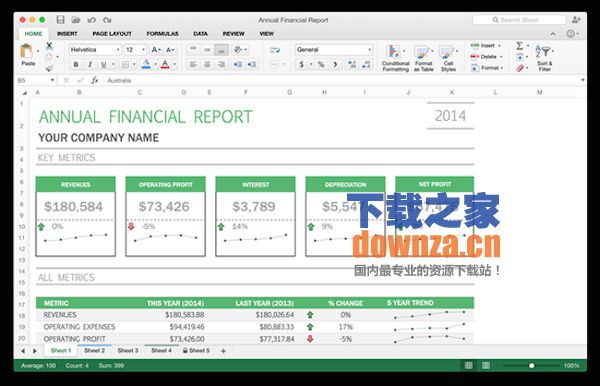600x386 pixels.
Task: Open the Name Box dropdown arrow
Action: (52, 80)
